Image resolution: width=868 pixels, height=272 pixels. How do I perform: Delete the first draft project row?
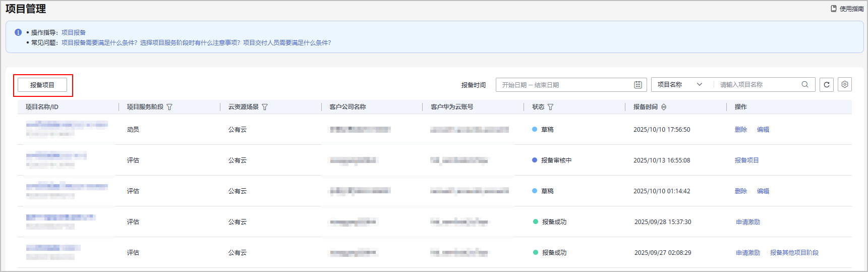pyautogui.click(x=740, y=130)
